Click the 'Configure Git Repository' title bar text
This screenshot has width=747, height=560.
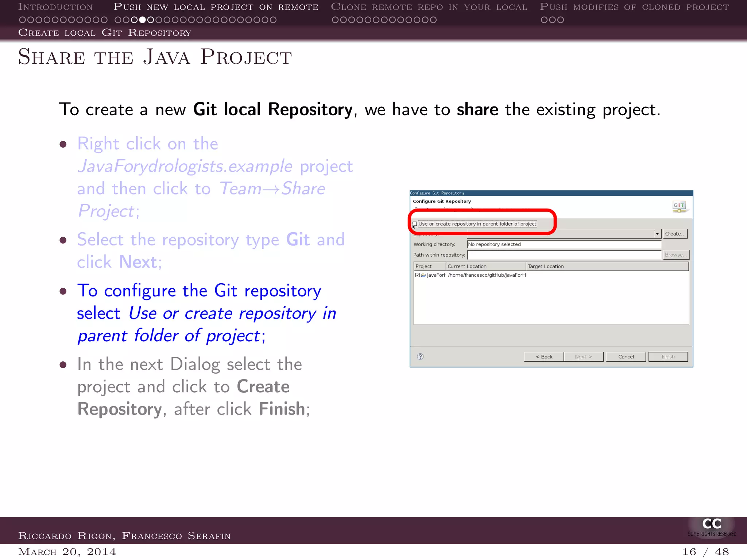pyautogui.click(x=437, y=193)
